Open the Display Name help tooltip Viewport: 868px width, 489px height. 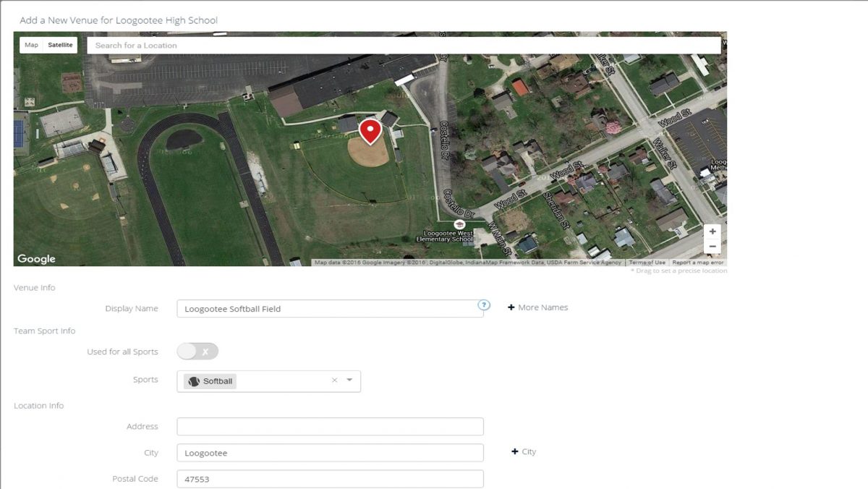482,306
